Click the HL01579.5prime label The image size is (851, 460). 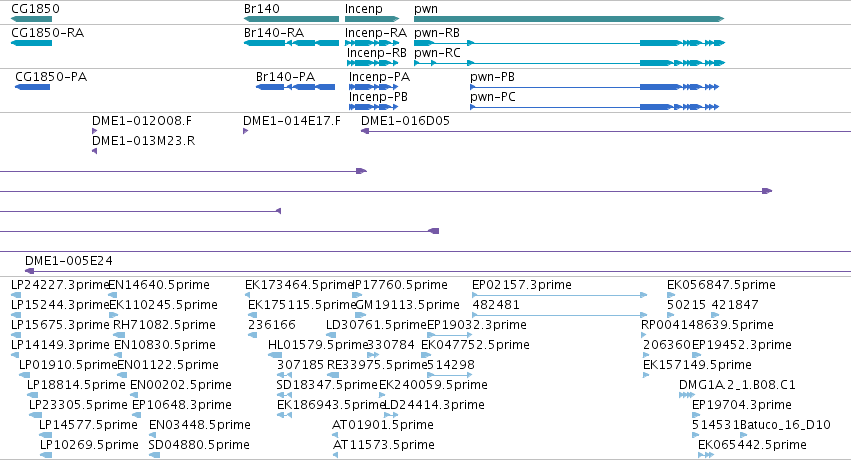319,345
